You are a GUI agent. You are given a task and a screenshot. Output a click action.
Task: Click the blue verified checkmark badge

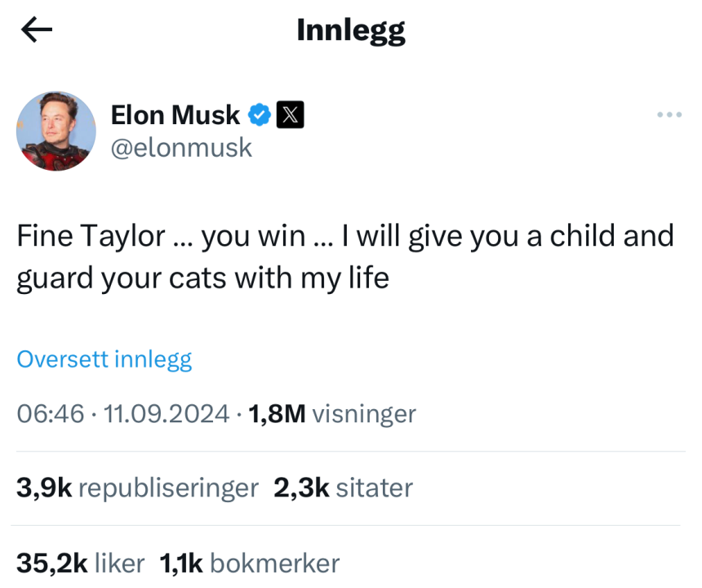[260, 115]
